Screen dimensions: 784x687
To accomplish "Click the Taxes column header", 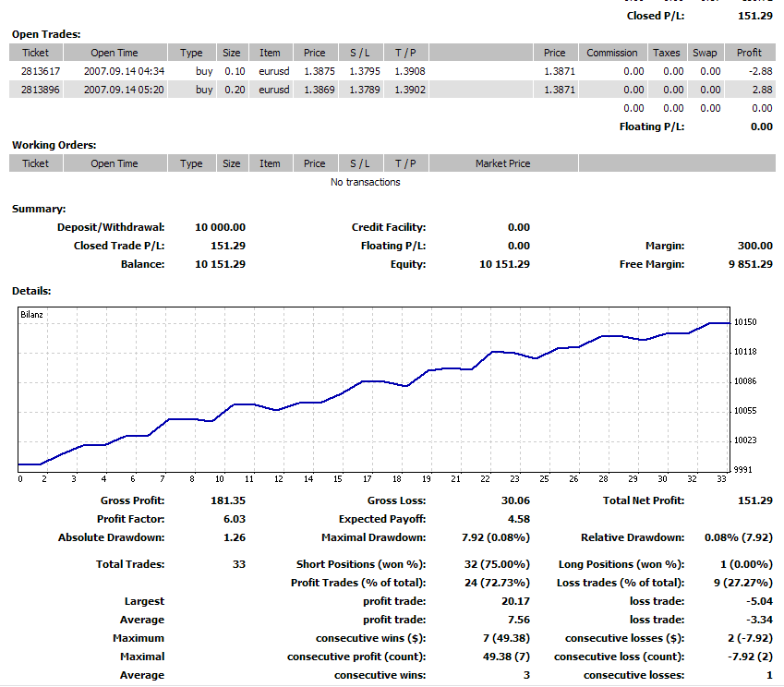I will point(666,53).
